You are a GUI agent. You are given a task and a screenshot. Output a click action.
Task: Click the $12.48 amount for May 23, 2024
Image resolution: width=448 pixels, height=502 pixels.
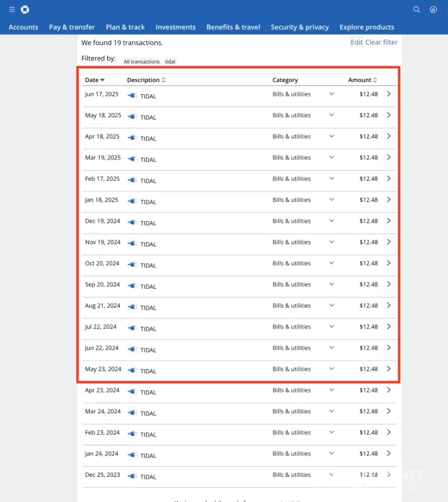coord(369,369)
